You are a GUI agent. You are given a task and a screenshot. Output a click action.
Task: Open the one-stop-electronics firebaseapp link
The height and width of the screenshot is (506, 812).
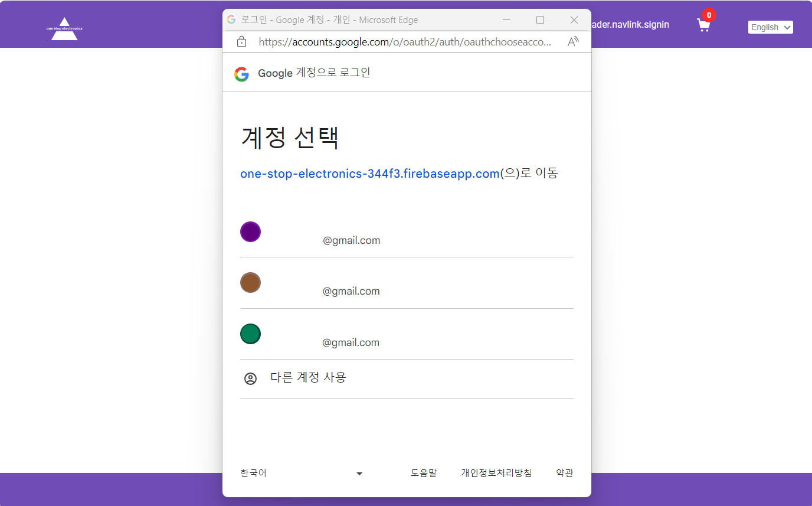pyautogui.click(x=370, y=174)
